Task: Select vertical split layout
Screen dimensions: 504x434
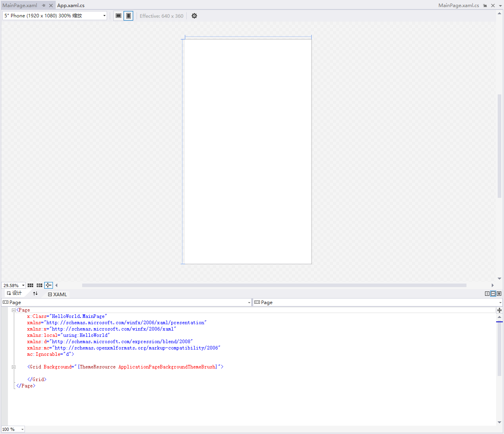Action: [487, 293]
